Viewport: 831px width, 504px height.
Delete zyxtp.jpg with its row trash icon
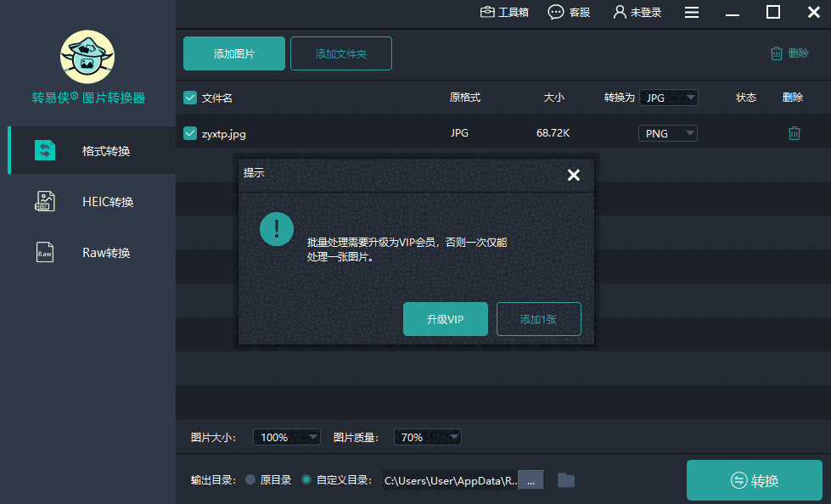pyautogui.click(x=794, y=132)
